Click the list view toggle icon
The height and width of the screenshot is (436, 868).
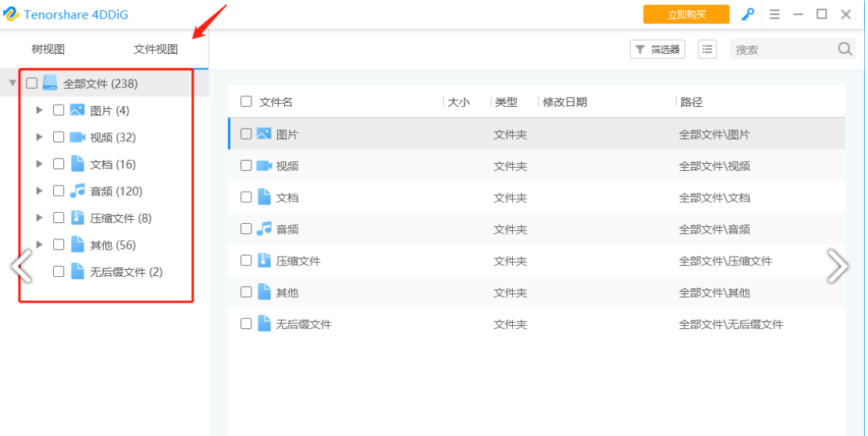[707, 49]
